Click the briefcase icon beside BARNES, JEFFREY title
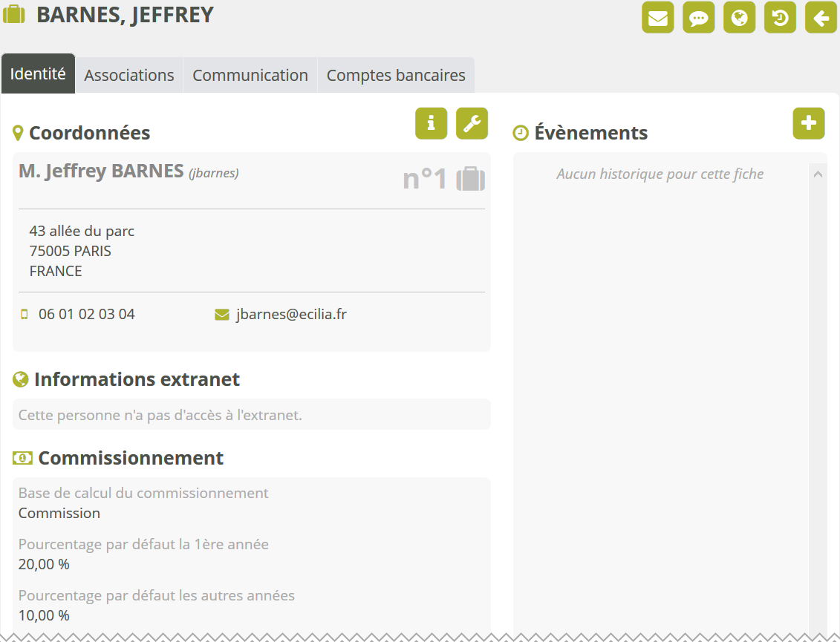Screen dimensions: 840x642 (15, 16)
